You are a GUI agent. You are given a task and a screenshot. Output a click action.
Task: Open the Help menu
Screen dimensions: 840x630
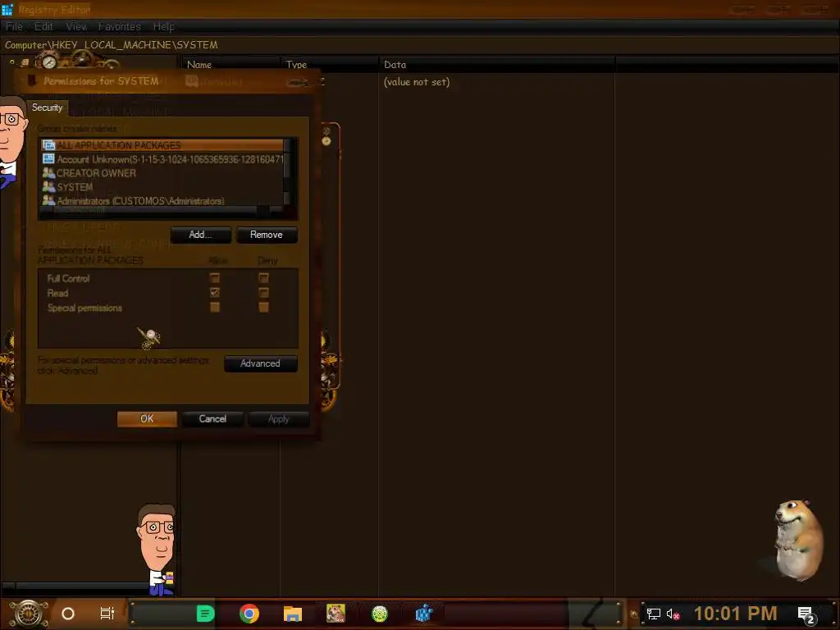tap(163, 26)
